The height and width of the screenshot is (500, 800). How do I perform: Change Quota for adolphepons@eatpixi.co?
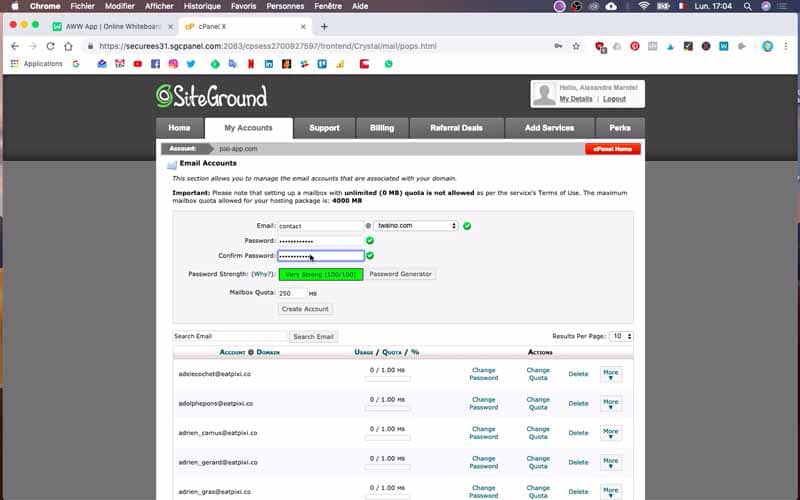tap(538, 404)
